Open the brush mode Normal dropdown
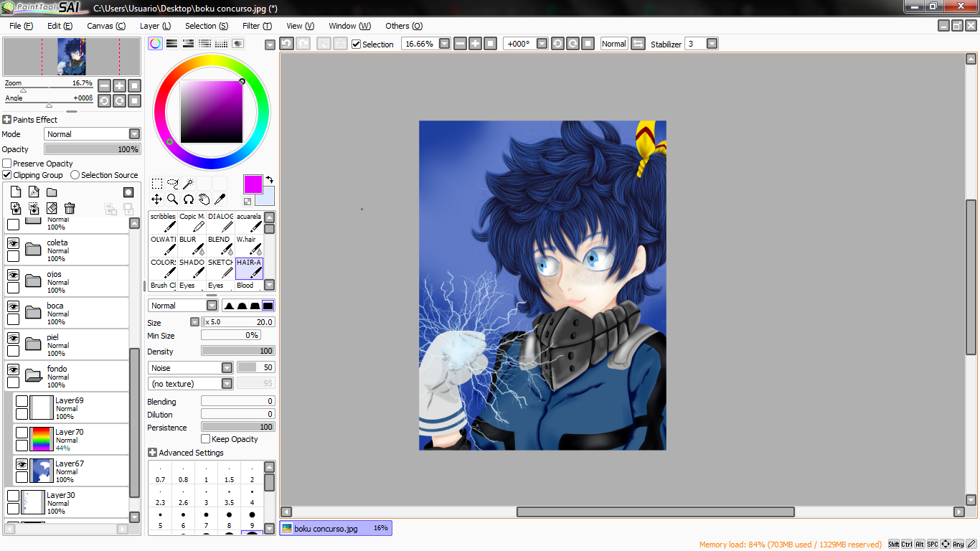 tap(183, 306)
